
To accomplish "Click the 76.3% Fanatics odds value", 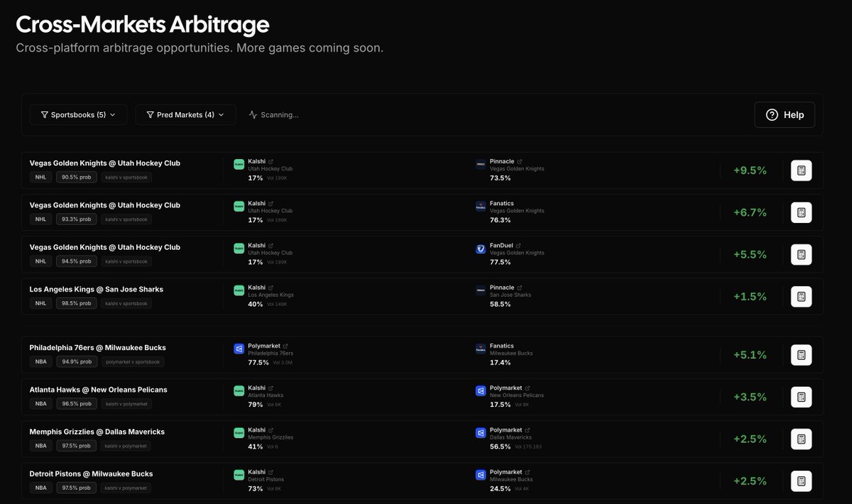I will 500,220.
